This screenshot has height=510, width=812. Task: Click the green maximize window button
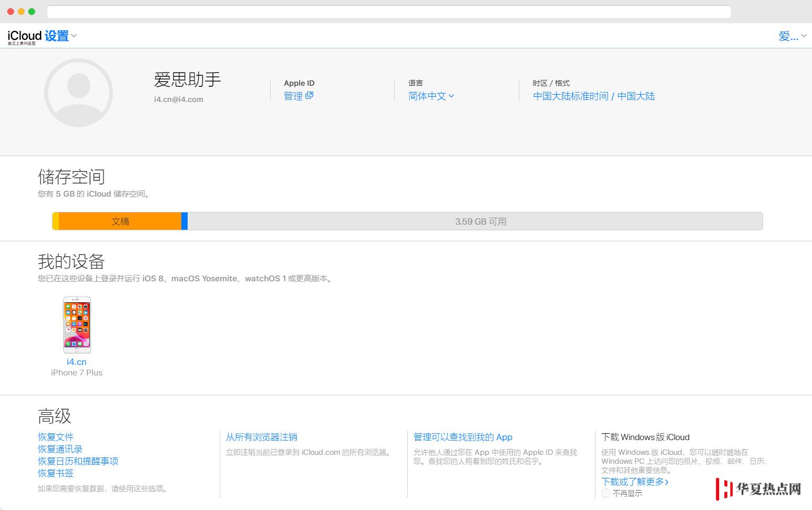(32, 12)
